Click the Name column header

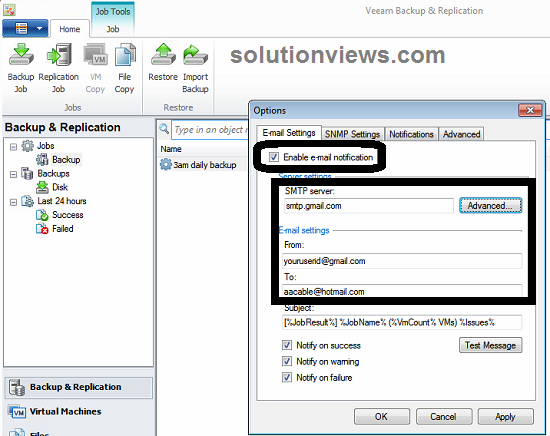(x=171, y=149)
